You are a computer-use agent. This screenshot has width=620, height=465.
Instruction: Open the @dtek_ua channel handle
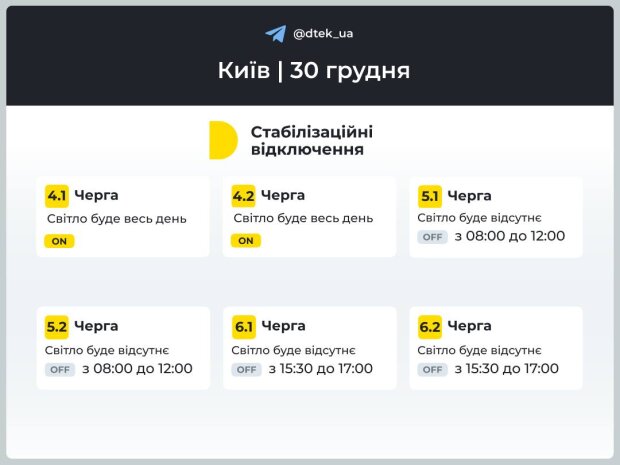[323, 33]
